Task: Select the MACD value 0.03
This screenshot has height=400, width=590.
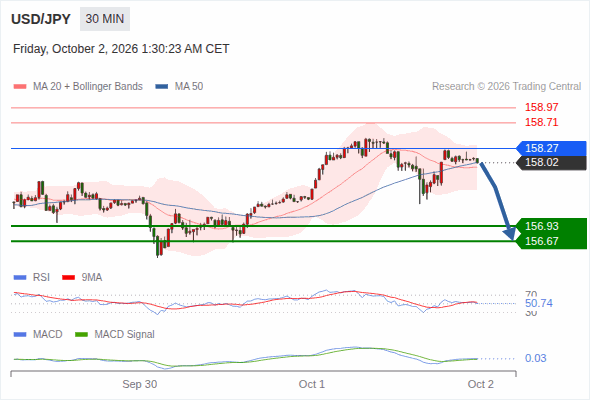Action: [x=535, y=358]
